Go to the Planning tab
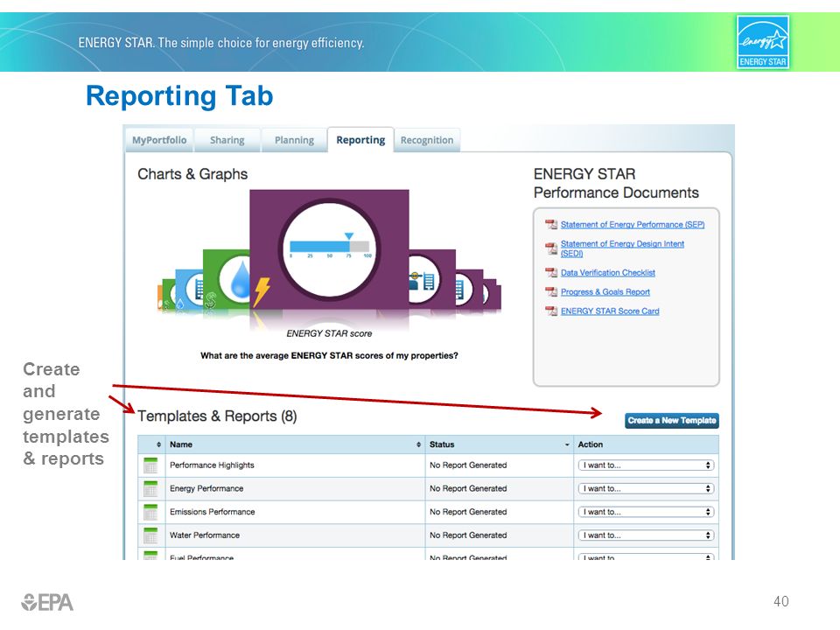 pyautogui.click(x=294, y=140)
